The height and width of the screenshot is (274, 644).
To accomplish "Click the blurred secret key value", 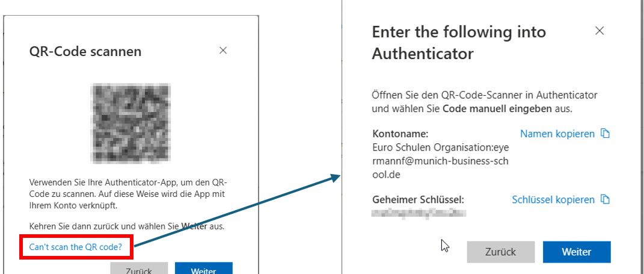I will point(419,212).
